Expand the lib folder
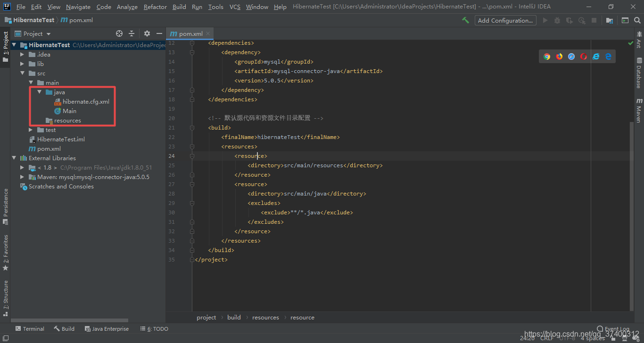Screen dimensions: 644x343 pyautogui.click(x=22, y=64)
